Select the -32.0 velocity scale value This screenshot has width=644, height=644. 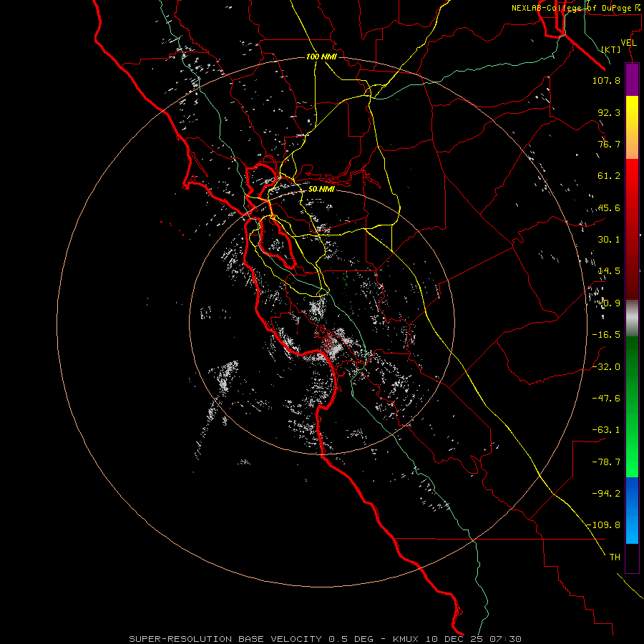pos(606,367)
